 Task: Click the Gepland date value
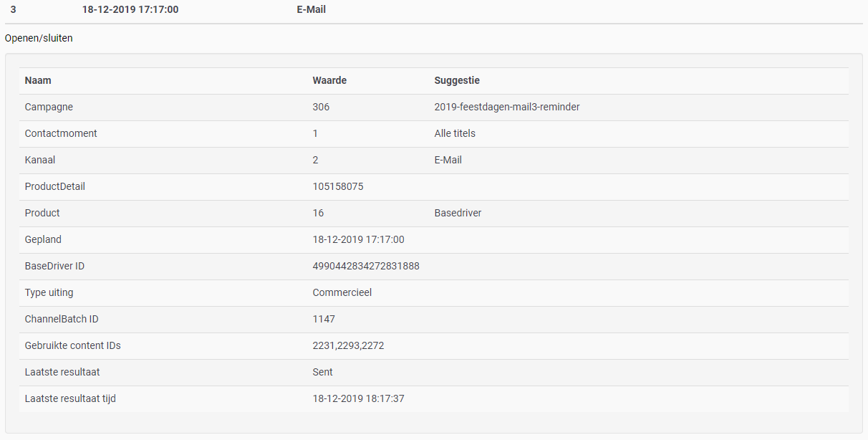[x=358, y=240]
